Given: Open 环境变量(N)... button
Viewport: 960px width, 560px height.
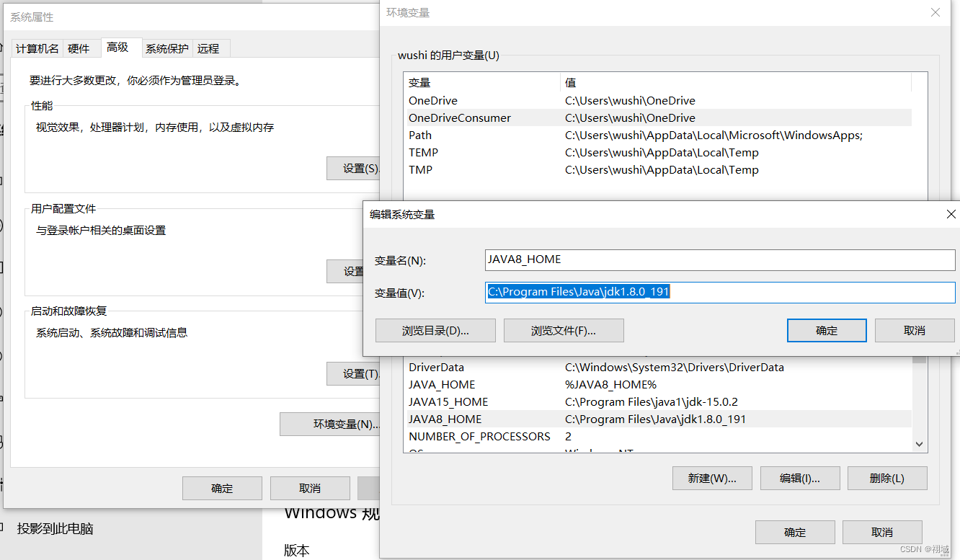Looking at the screenshot, I should pos(330,424).
